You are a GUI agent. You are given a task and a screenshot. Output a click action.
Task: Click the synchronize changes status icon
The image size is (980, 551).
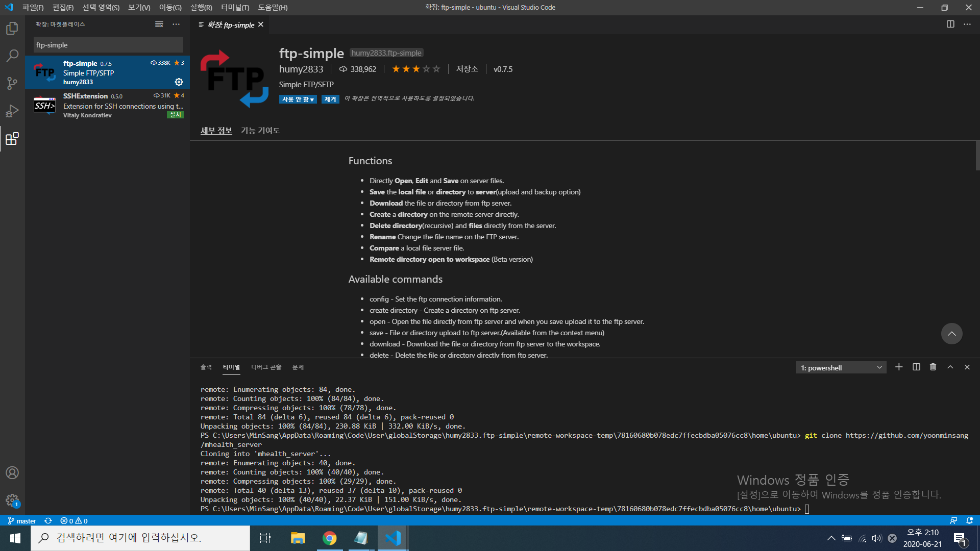click(48, 521)
